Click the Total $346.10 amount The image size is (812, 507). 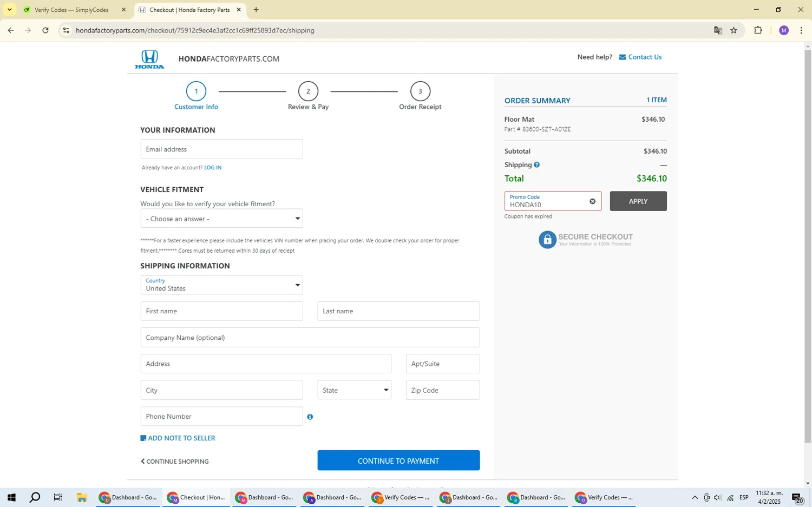652,179
